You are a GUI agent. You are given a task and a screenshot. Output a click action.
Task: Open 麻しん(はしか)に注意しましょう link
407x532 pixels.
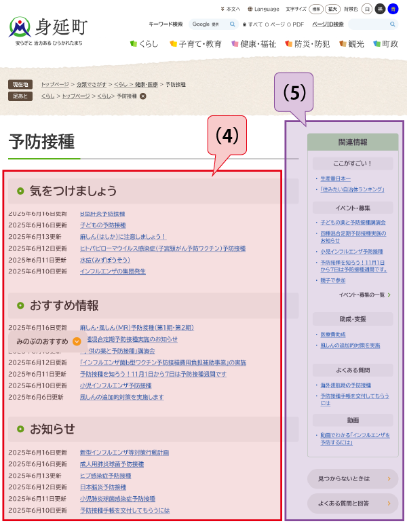123,237
